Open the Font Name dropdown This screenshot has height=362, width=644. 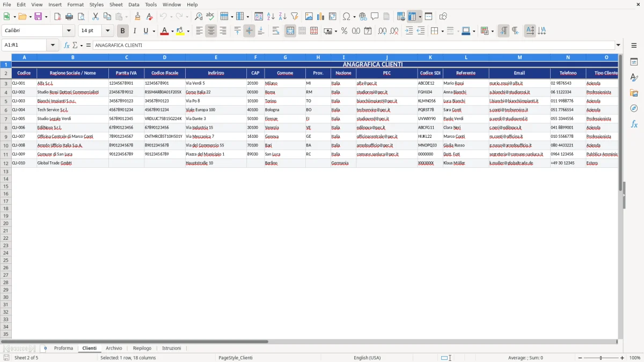pyautogui.click(x=69, y=31)
